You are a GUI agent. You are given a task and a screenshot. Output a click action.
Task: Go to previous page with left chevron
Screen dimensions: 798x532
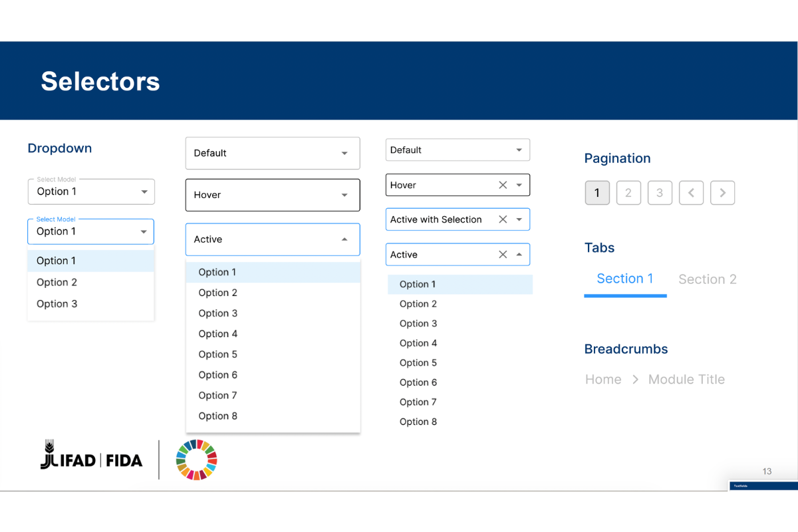pos(691,193)
